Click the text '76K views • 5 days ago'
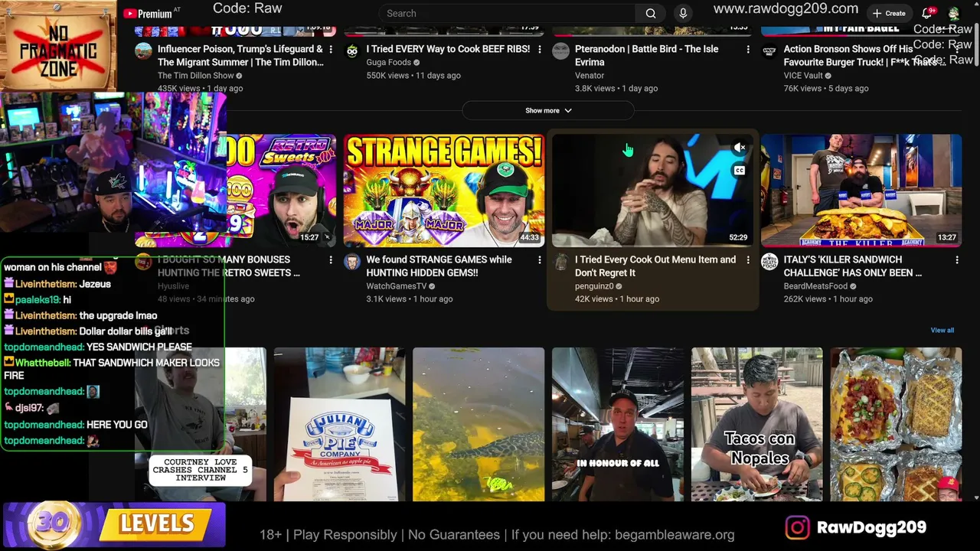980x551 pixels. pos(826,89)
